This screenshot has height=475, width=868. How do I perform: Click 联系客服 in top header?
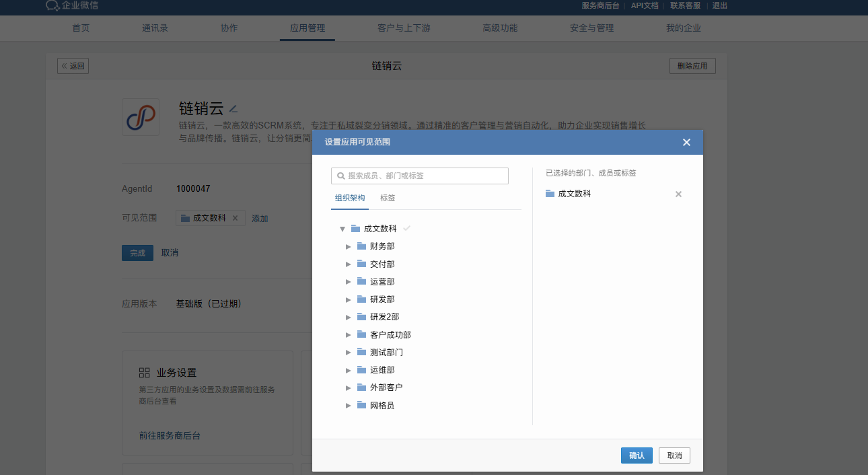(x=685, y=5)
